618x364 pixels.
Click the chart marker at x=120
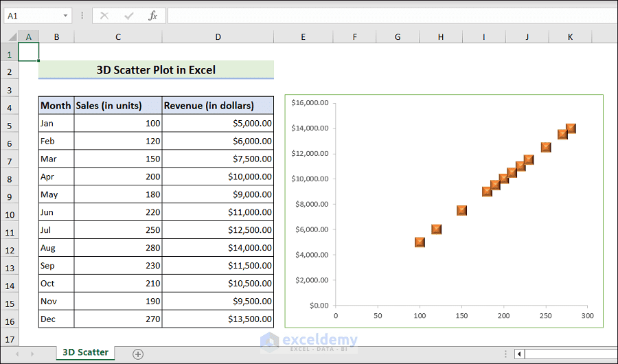click(436, 229)
